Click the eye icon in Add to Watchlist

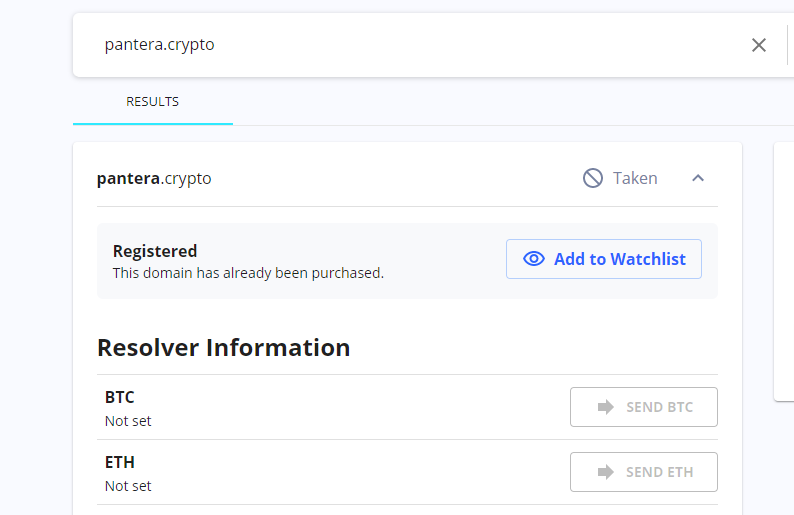click(534, 259)
